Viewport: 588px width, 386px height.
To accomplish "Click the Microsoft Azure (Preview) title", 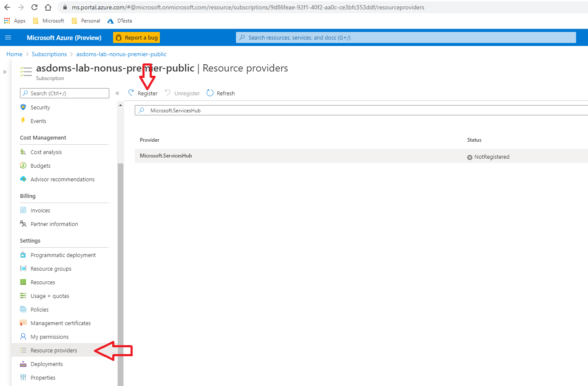I will pos(64,37).
